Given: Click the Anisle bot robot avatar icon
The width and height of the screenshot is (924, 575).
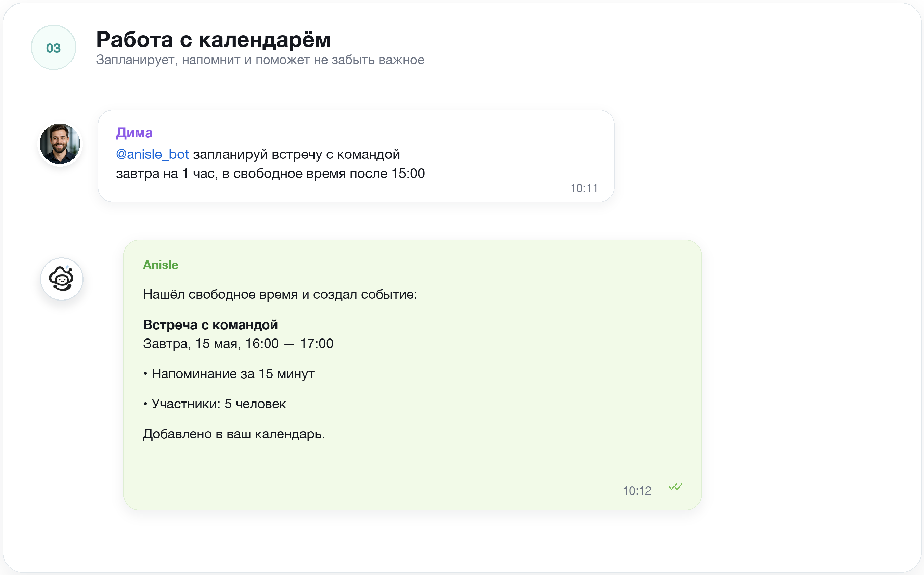Looking at the screenshot, I should (62, 279).
